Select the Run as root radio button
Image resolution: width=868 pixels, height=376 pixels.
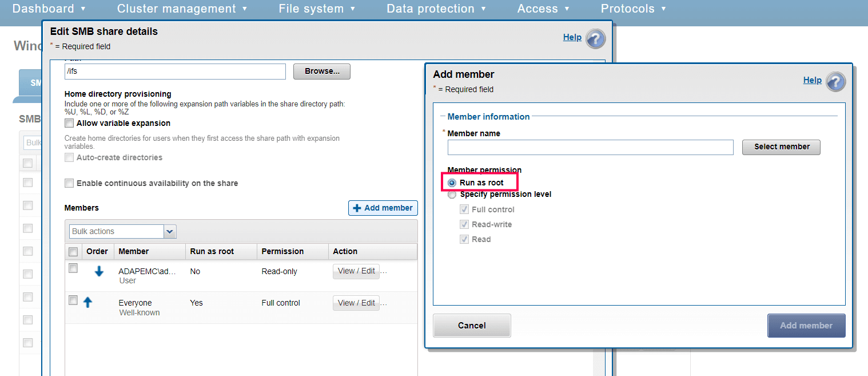452,183
